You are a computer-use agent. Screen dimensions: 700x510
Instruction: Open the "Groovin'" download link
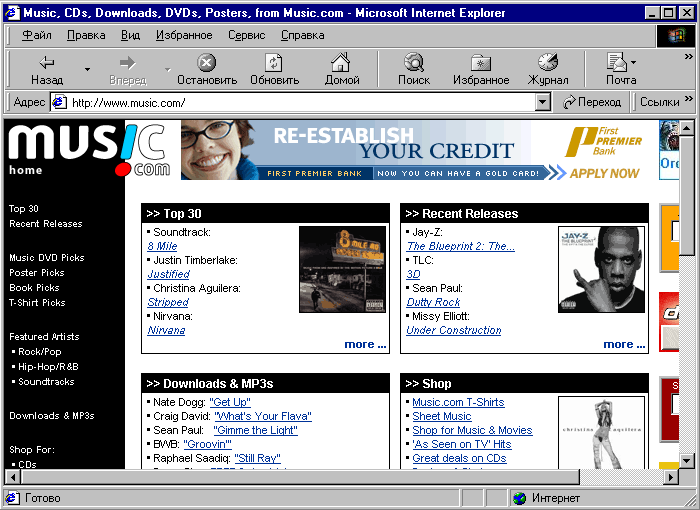(x=208, y=444)
